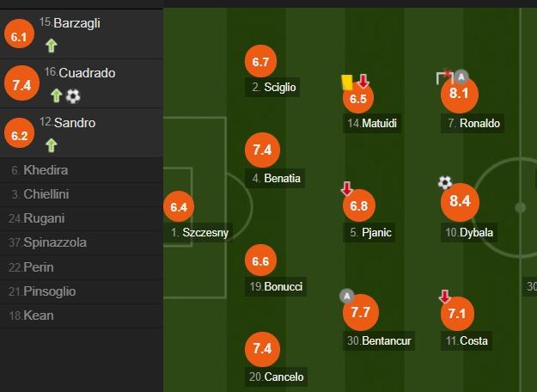
Task: Click the missed-shot goalpost icon on Ronaldo
Action: 444,77
